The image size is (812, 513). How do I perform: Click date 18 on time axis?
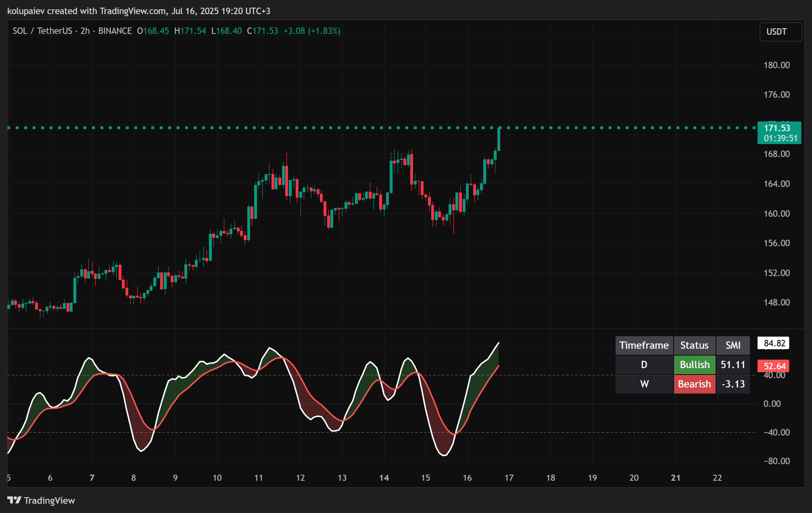click(551, 478)
